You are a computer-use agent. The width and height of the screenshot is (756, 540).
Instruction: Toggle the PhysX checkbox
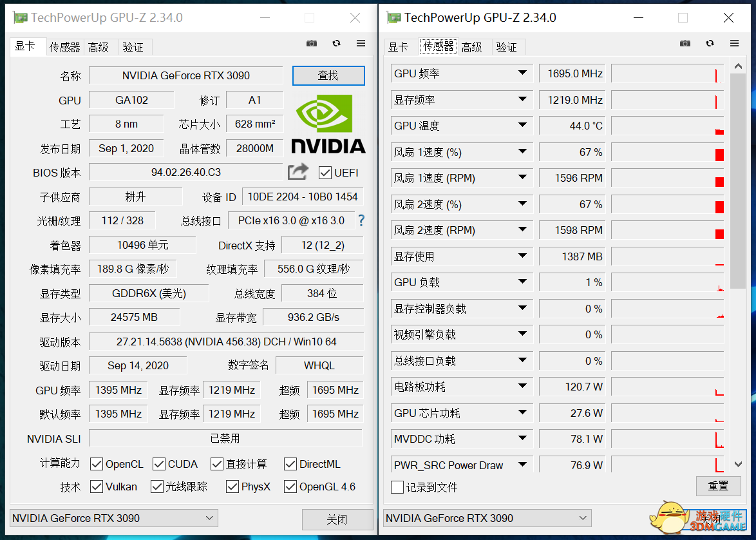tap(232, 487)
